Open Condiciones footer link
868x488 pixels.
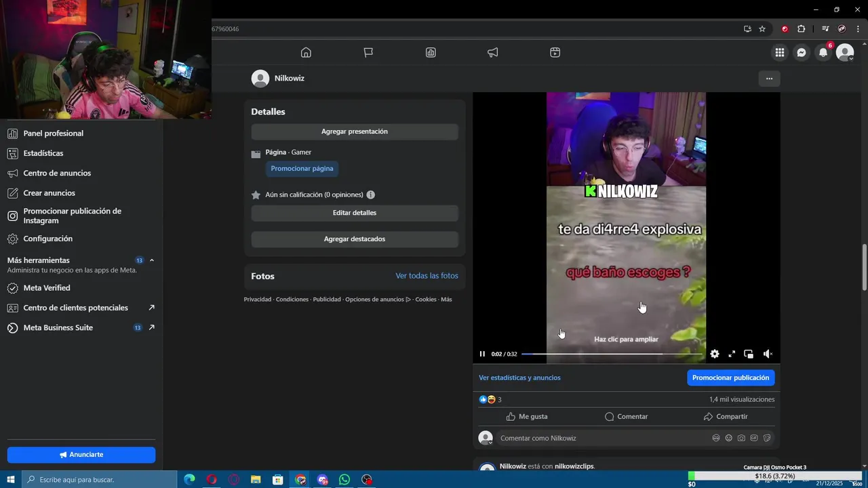click(x=292, y=299)
